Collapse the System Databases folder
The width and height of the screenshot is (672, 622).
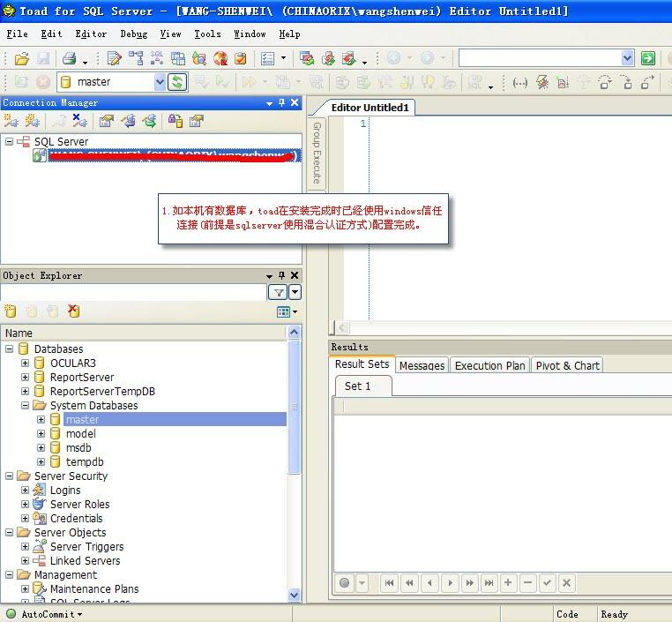(x=26, y=406)
